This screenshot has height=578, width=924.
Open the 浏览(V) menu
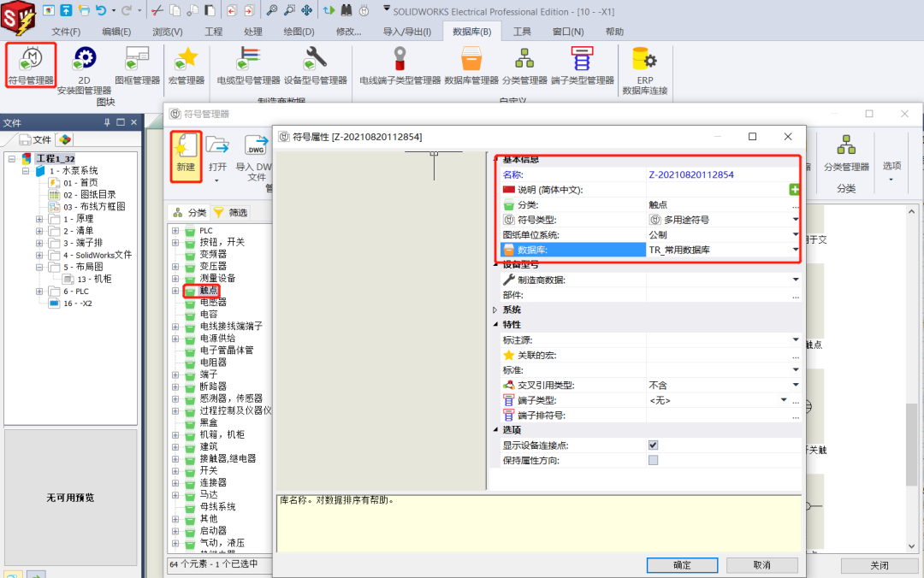(x=168, y=32)
